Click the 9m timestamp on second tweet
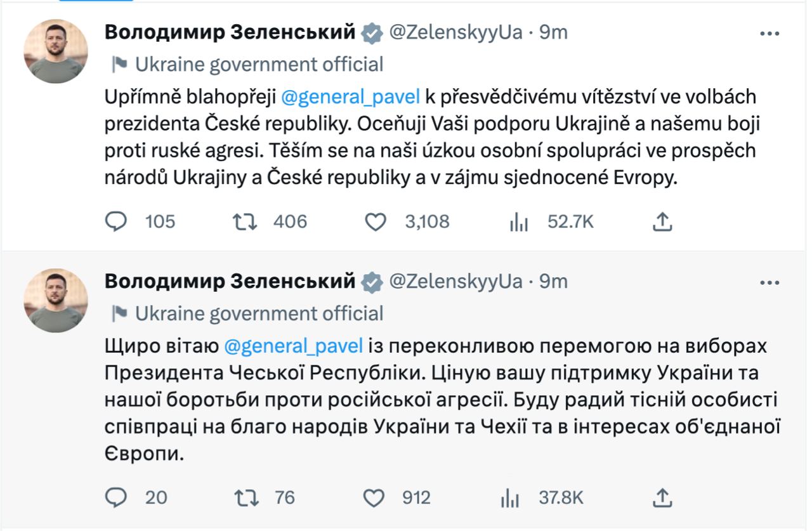The width and height of the screenshot is (812, 531). tap(553, 281)
